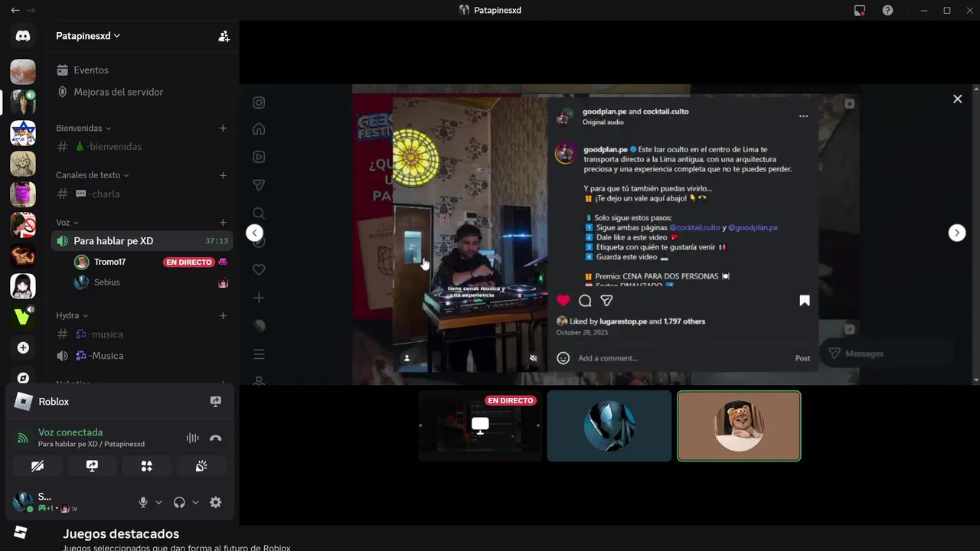Click the share paper-plane icon on post
The height and width of the screenshot is (551, 980).
606,301
